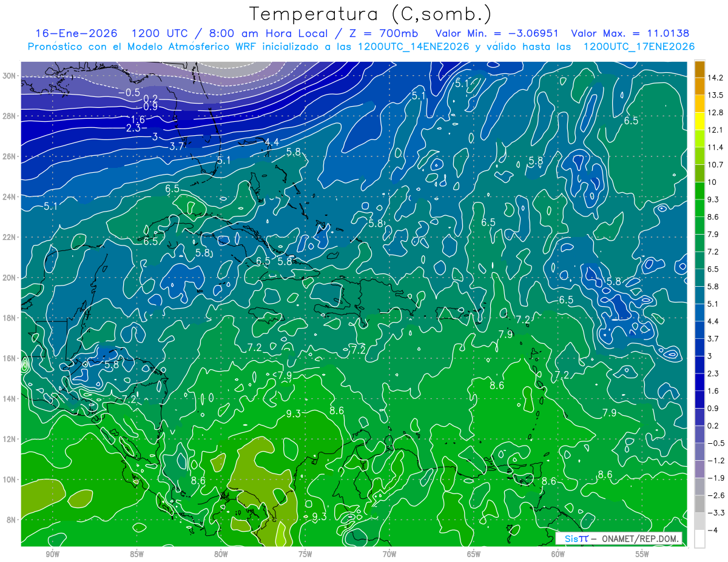Click the '90W' longitude axis label
Screen dimensions: 728x562
(x=52, y=554)
